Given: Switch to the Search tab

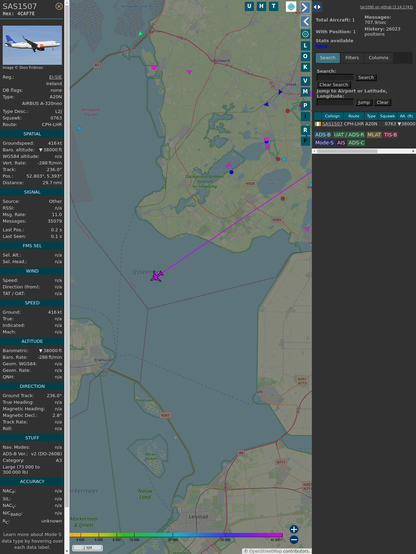Looking at the screenshot, I should 328,58.
